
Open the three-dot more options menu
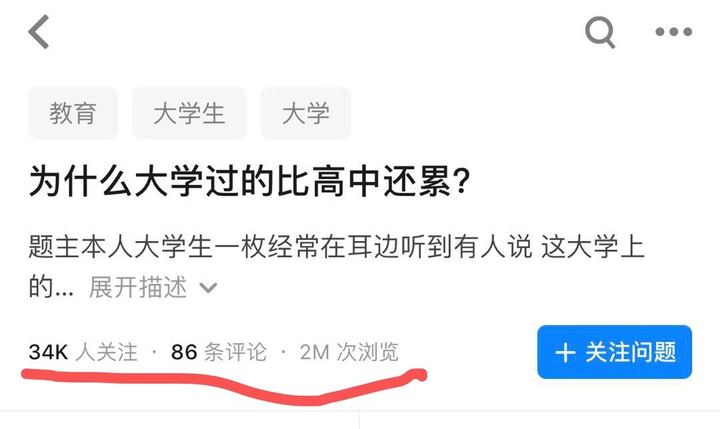(x=673, y=32)
